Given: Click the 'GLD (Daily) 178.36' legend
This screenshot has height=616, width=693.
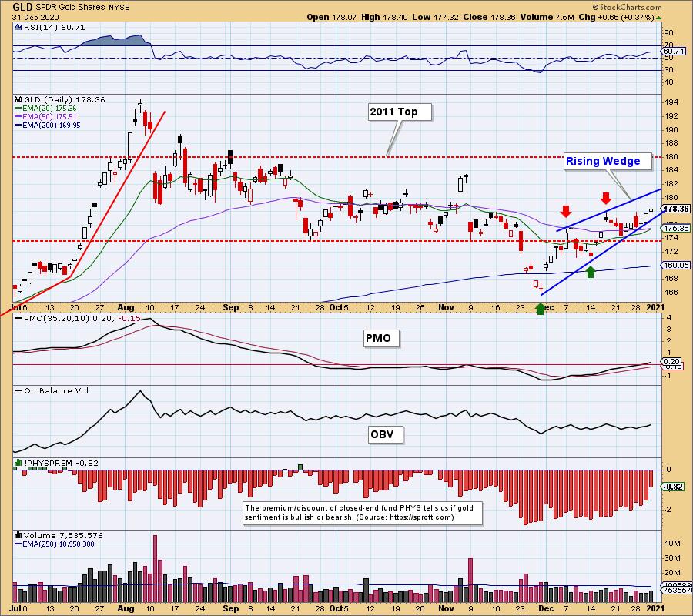Looking at the screenshot, I should pos(65,100).
